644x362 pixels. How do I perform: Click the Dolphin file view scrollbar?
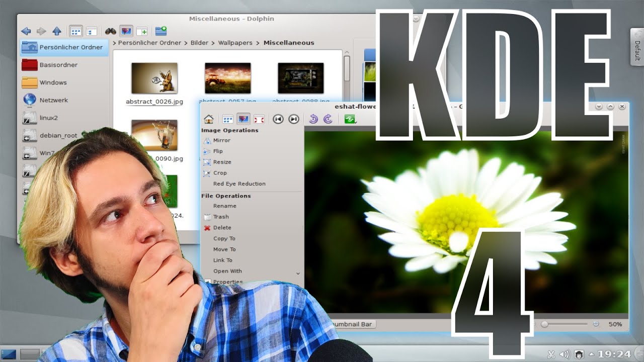pos(347,68)
